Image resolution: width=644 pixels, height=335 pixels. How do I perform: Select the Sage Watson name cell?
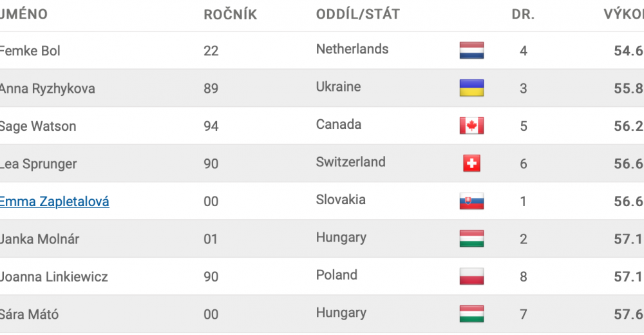pos(38,126)
